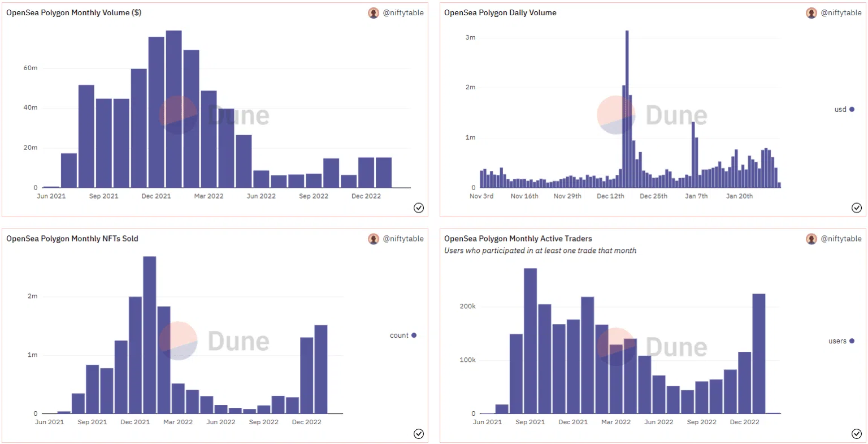Click the checkmark icon on Daily Volume chart

(857, 208)
